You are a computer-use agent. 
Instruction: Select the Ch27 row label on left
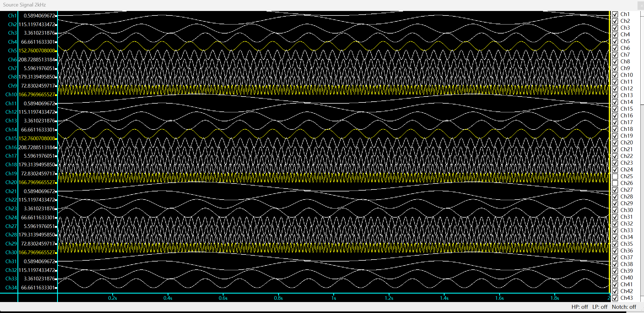11,226
